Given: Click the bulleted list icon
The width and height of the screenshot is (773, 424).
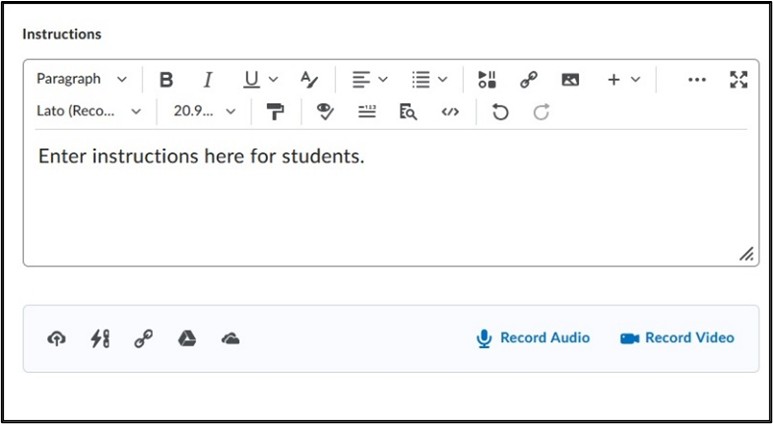Looking at the screenshot, I should (421, 79).
